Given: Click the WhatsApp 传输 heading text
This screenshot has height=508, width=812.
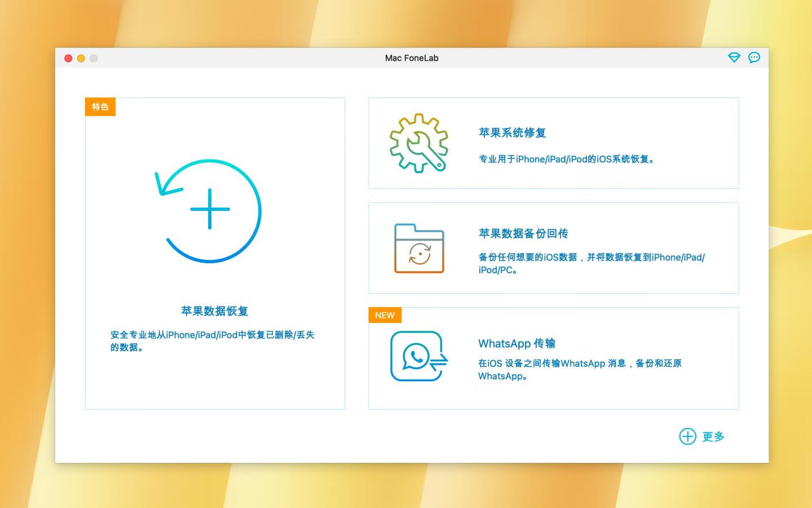Looking at the screenshot, I should [x=517, y=343].
